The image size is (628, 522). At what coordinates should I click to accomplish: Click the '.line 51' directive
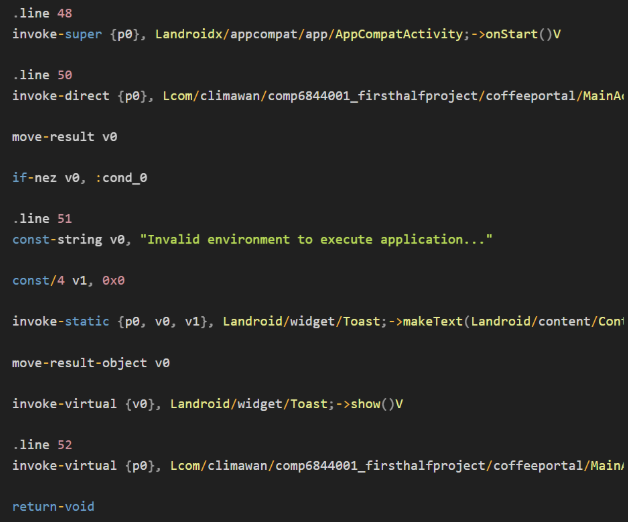pyautogui.click(x=42, y=218)
